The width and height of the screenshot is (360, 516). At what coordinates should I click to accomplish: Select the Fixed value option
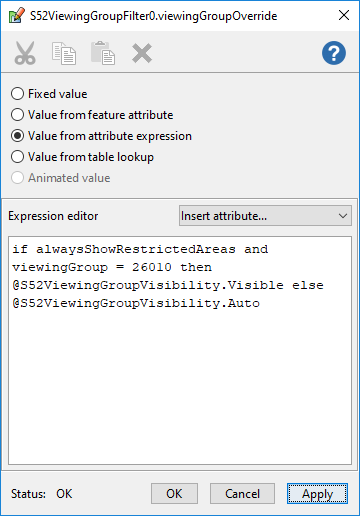(x=49, y=94)
